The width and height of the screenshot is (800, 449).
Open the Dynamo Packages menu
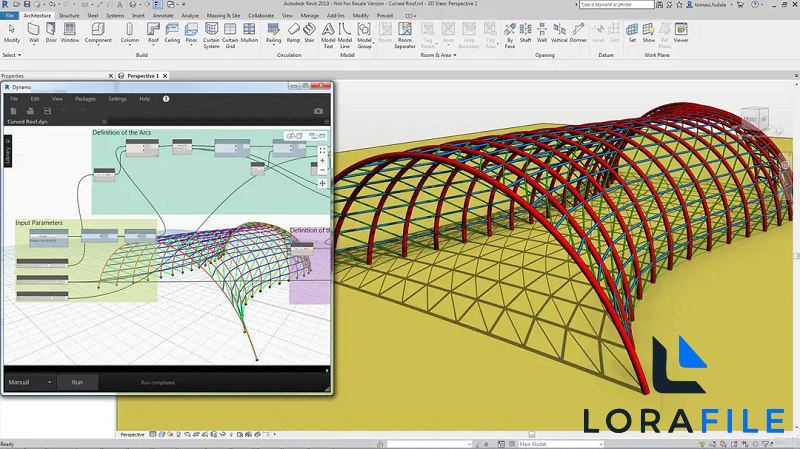coord(85,99)
